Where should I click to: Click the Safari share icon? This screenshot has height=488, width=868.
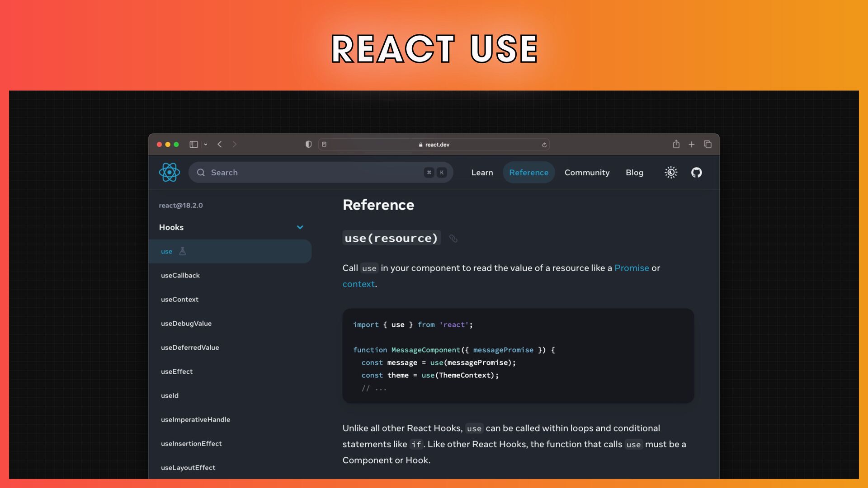coord(676,144)
